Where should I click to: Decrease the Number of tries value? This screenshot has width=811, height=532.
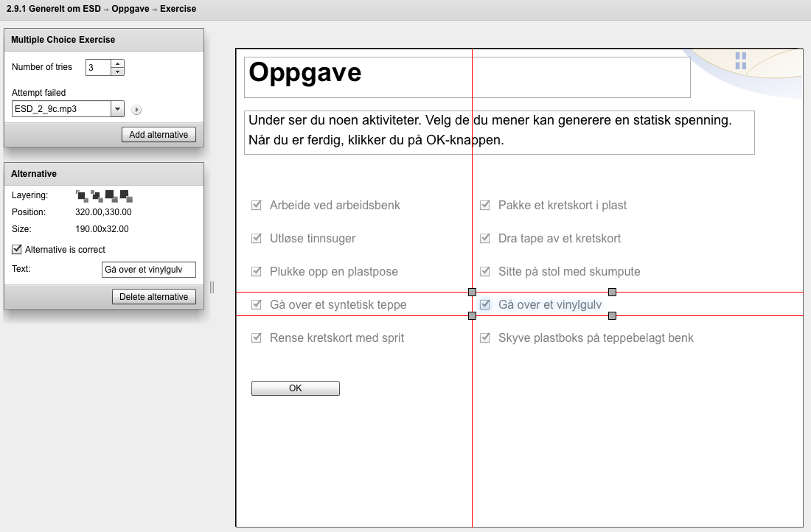(118, 71)
